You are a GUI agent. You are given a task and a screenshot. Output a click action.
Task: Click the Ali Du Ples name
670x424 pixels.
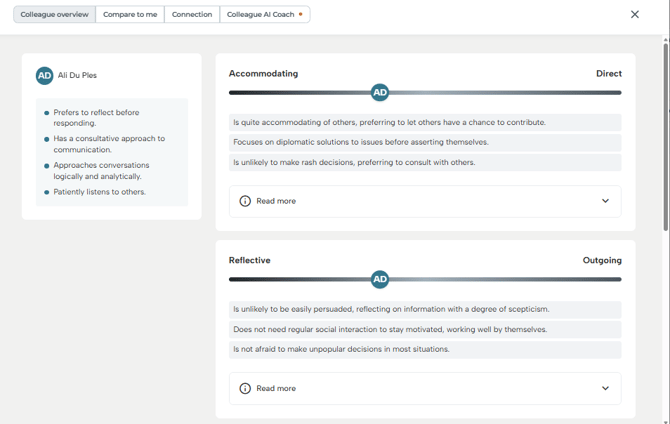click(x=77, y=76)
